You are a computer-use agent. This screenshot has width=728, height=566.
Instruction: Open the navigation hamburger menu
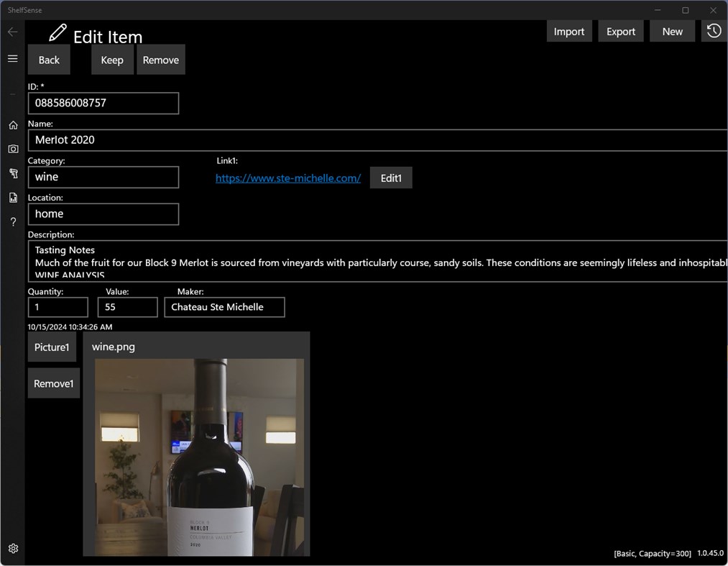coord(12,59)
